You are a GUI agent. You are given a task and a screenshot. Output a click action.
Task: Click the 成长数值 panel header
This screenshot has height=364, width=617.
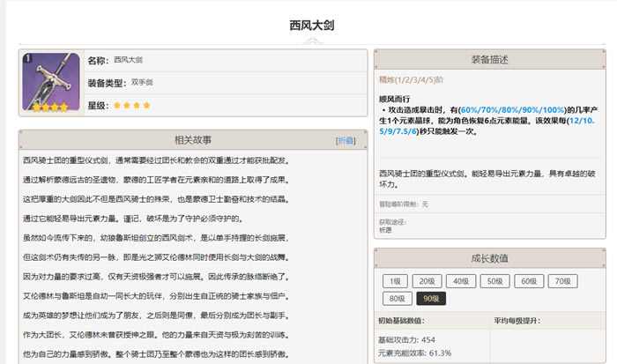(x=489, y=258)
